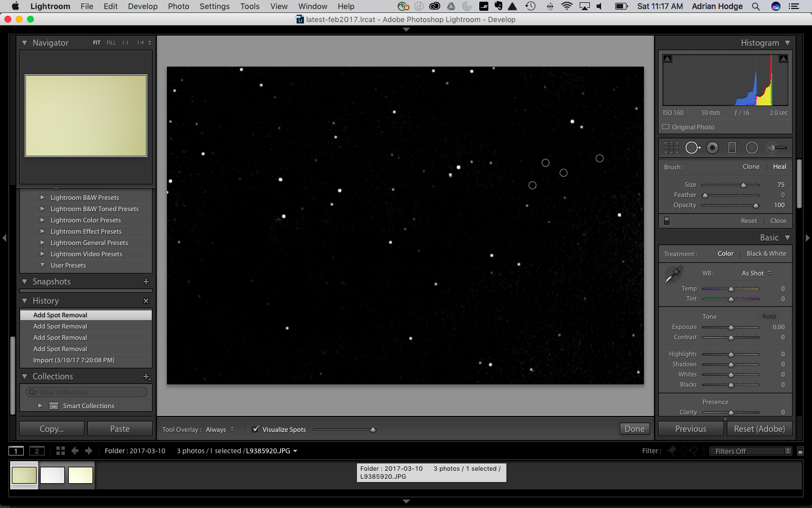
Task: Toggle the spot removal panel switch
Action: pyautogui.click(x=667, y=221)
